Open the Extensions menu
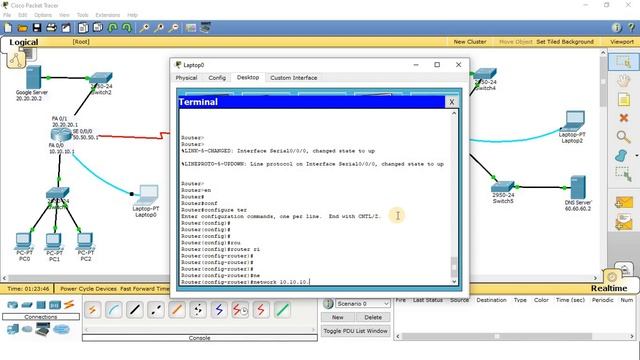 pos(108,15)
